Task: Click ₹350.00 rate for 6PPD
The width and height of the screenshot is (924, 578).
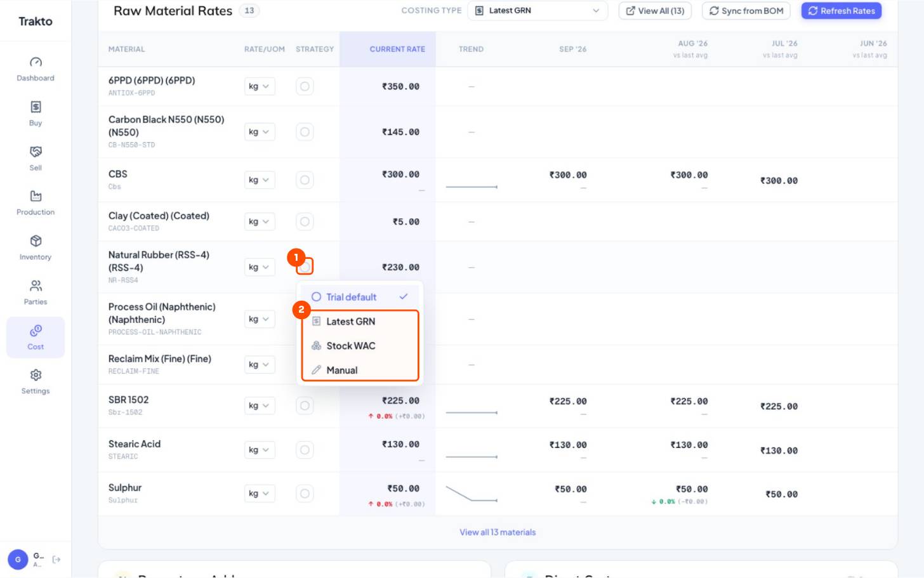Action: (400, 86)
